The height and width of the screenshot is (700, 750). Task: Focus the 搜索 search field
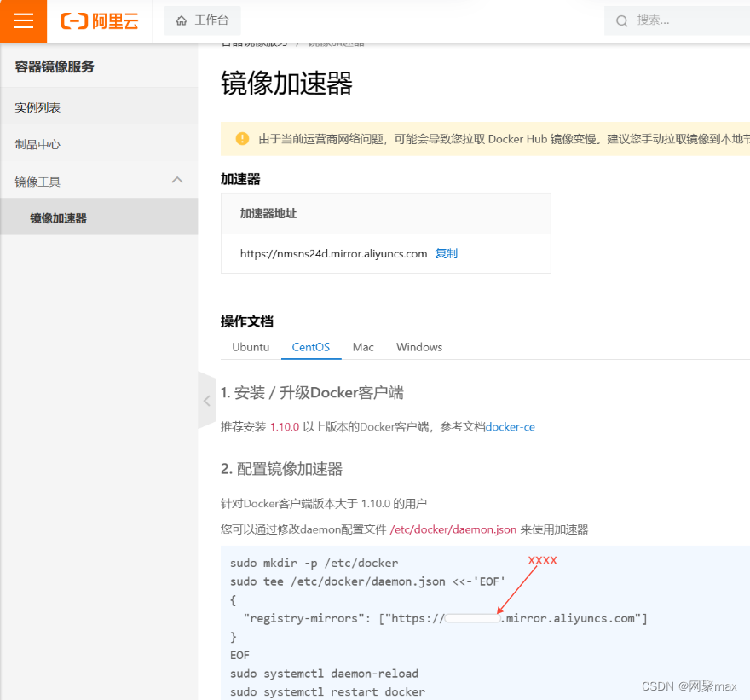coord(677,20)
